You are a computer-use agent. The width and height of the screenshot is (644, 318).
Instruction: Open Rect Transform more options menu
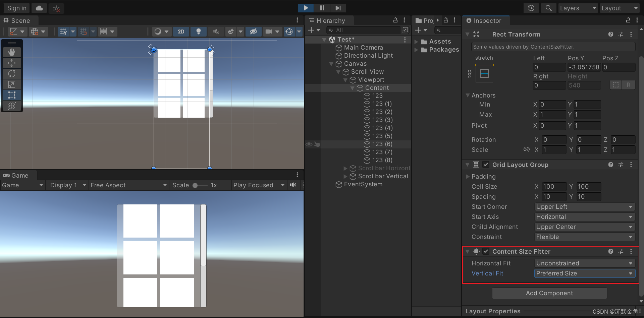coord(631,34)
